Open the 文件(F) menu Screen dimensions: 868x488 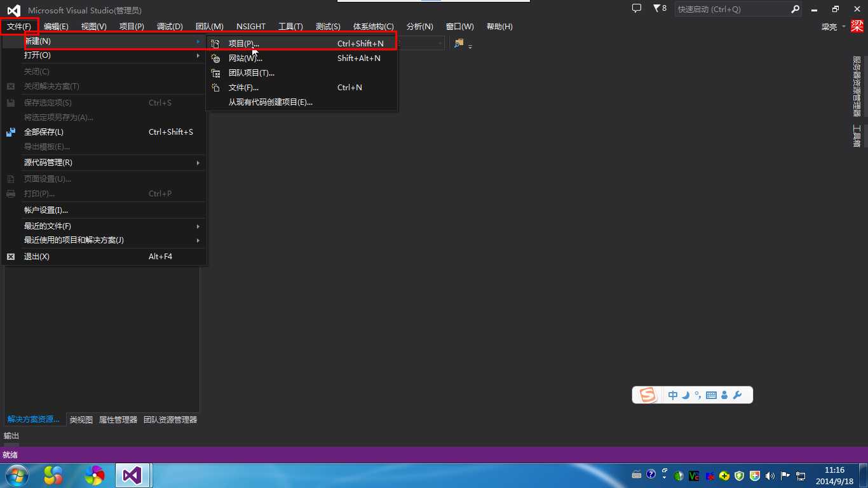click(19, 26)
